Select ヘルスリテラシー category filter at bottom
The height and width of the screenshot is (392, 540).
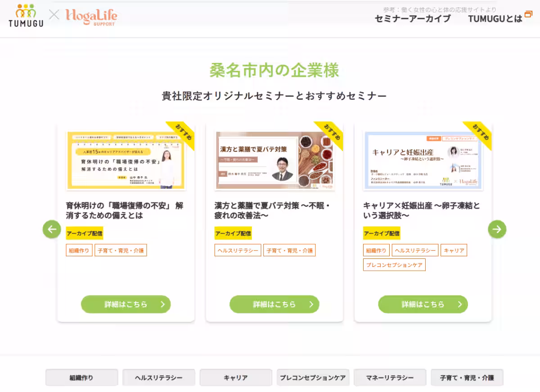click(159, 378)
